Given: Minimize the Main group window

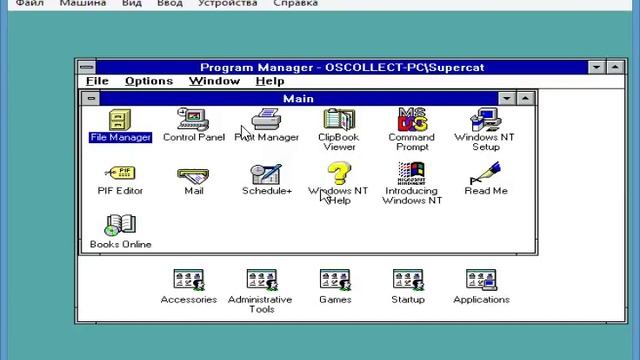Looking at the screenshot, I should [x=507, y=98].
